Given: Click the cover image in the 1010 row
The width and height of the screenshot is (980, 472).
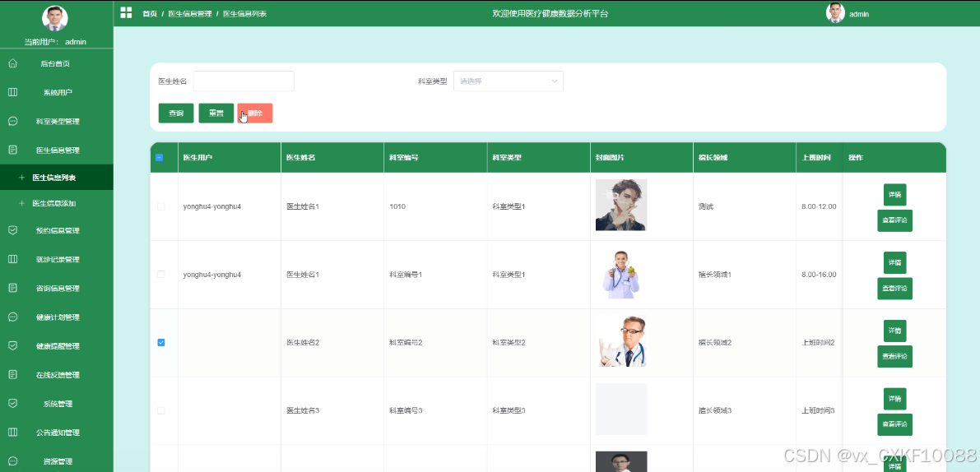Looking at the screenshot, I should tap(621, 206).
